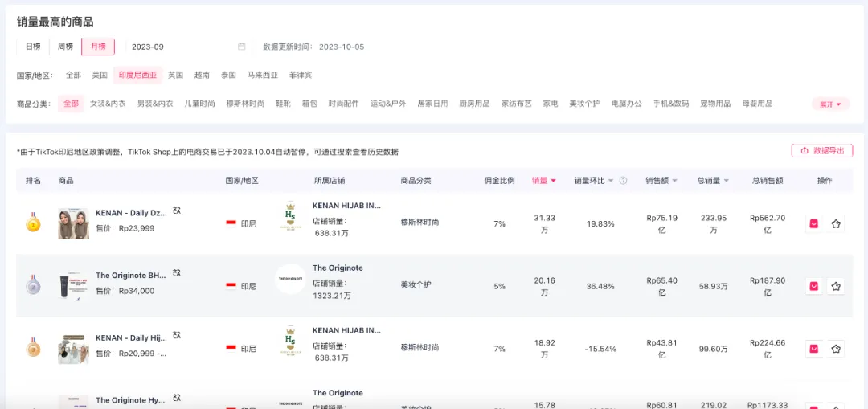Viewport: 868px width, 409px height.
Task: Click the 36.48% sales change value
Action: (600, 287)
